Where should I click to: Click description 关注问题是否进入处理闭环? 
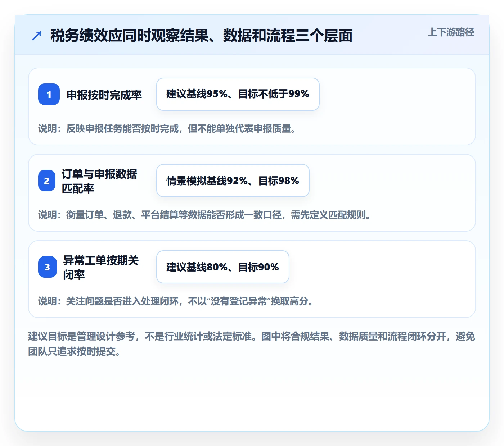pyautogui.click(x=176, y=301)
